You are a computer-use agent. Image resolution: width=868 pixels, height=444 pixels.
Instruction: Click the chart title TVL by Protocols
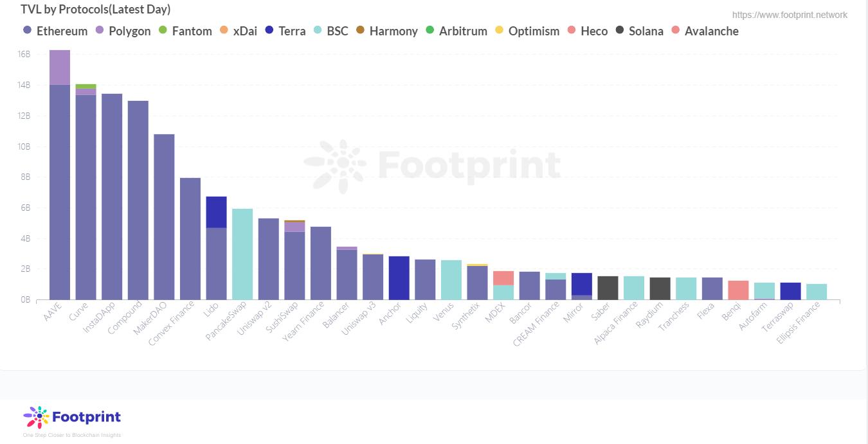tap(95, 10)
